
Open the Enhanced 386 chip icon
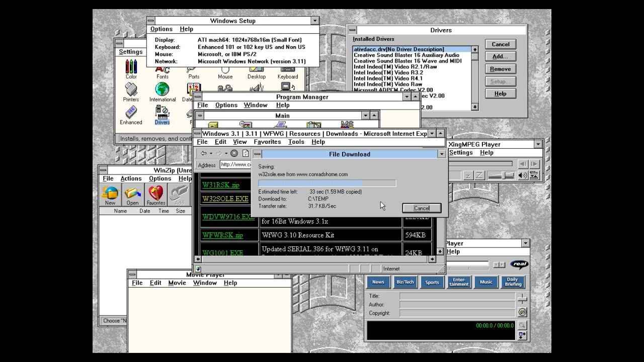coord(131,115)
